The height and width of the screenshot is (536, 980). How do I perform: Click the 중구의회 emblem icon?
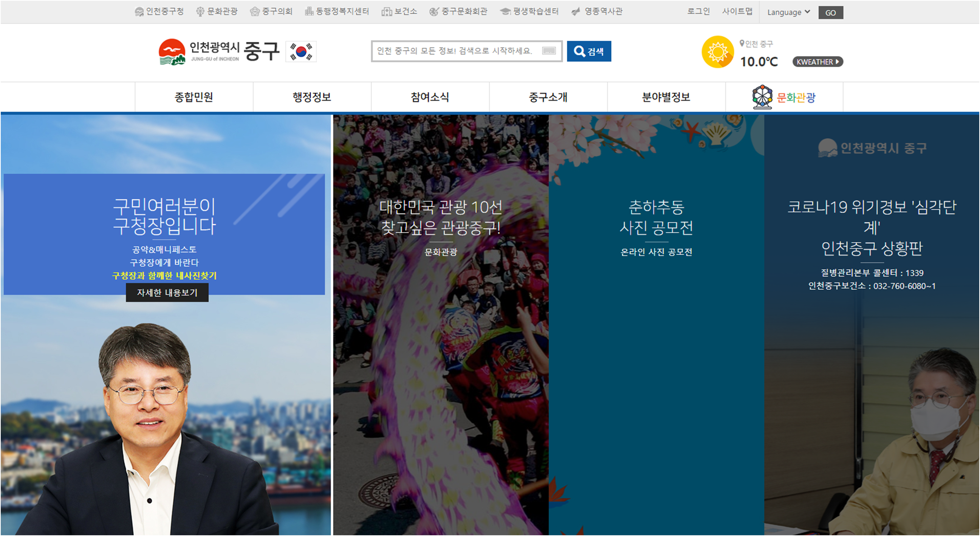[254, 12]
